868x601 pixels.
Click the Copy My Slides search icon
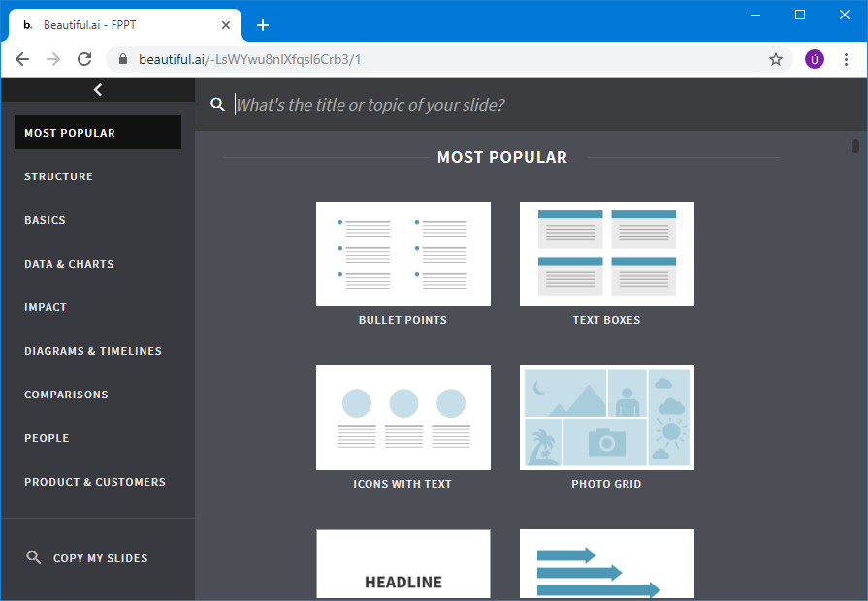click(34, 557)
